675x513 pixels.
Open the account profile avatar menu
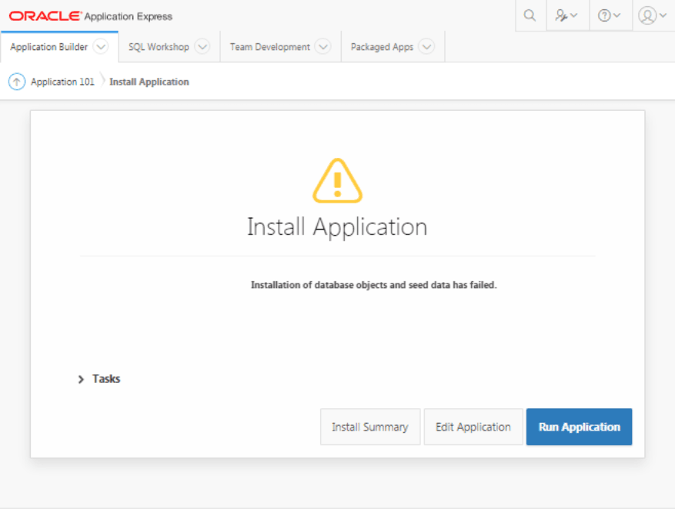pyautogui.click(x=653, y=16)
